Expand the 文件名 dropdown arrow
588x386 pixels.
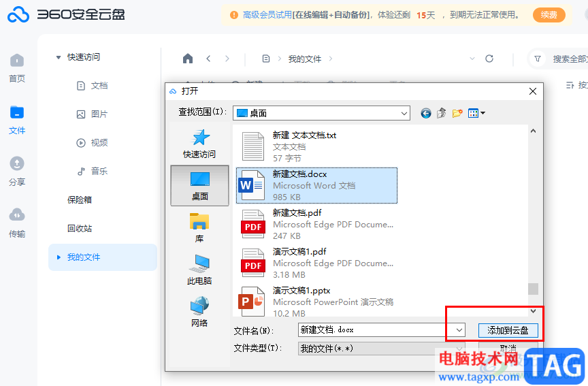[459, 330]
